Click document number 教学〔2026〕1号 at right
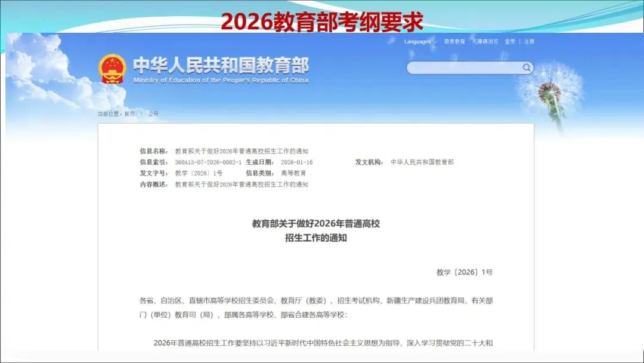 (x=465, y=272)
